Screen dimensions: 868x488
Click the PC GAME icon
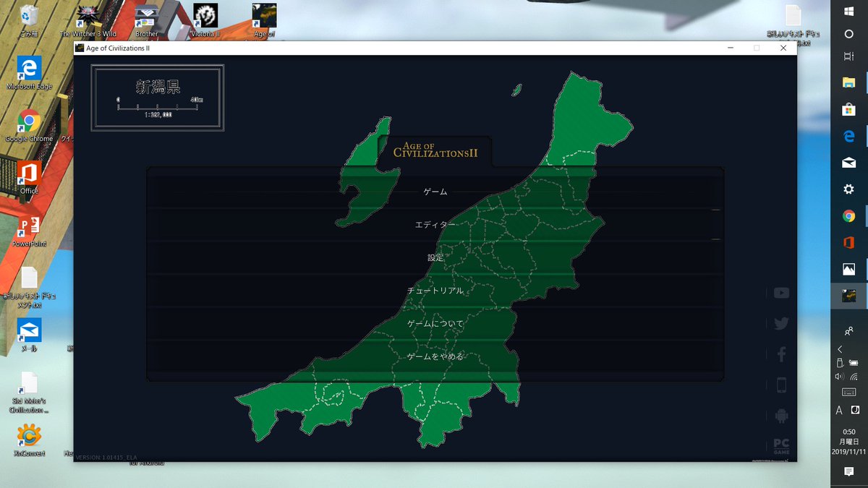click(781, 446)
